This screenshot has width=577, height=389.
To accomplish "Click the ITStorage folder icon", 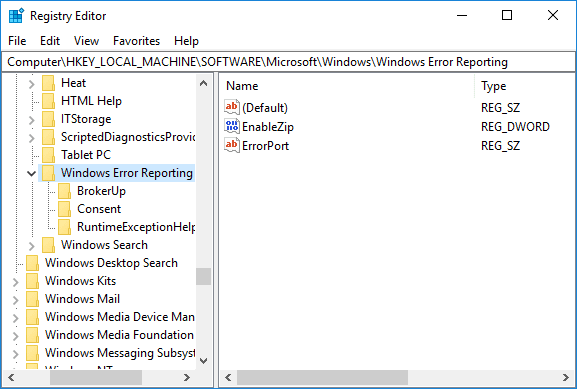I will point(49,119).
